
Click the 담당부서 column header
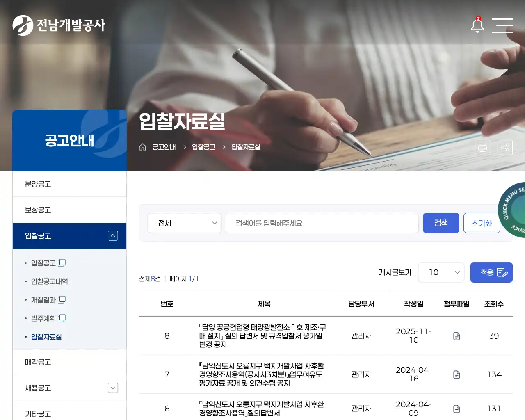[x=361, y=304]
